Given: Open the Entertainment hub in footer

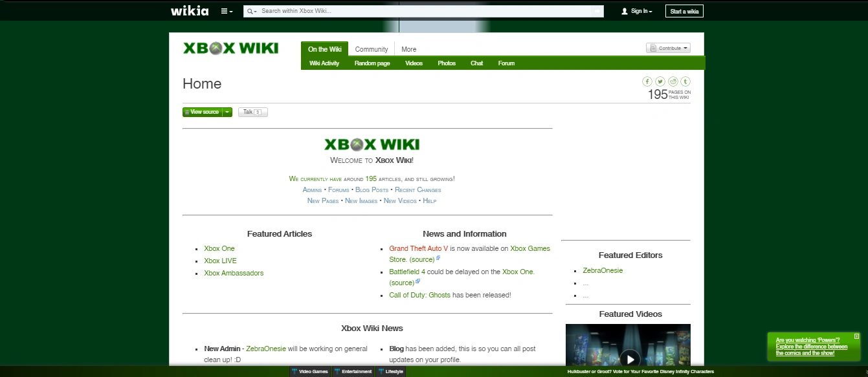Looking at the screenshot, I should [x=353, y=372].
